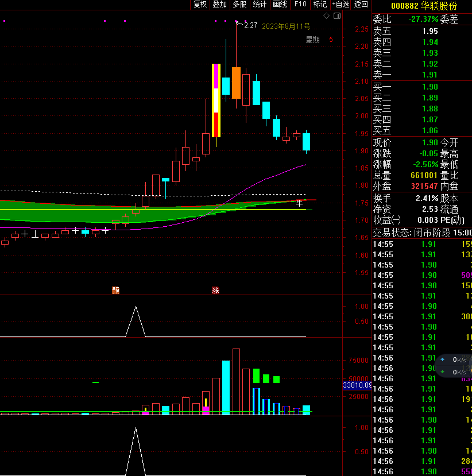Click the 涨 signal marker under chart
This screenshot has width=472, height=476.
215,290
